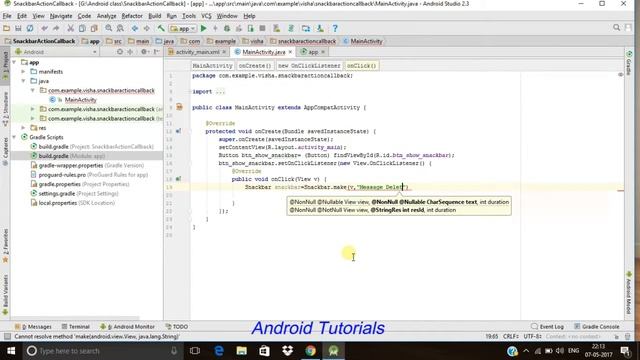Image resolution: width=640 pixels, height=360 pixels.
Task: Collapse the java folder node
Action: pos(23,81)
